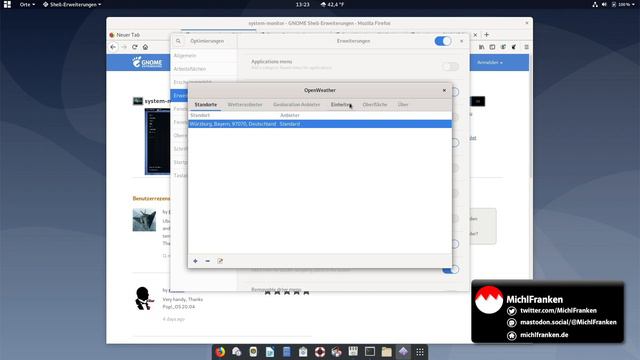Open file manager folder in dock
This screenshot has height=360, width=640.
387,351
